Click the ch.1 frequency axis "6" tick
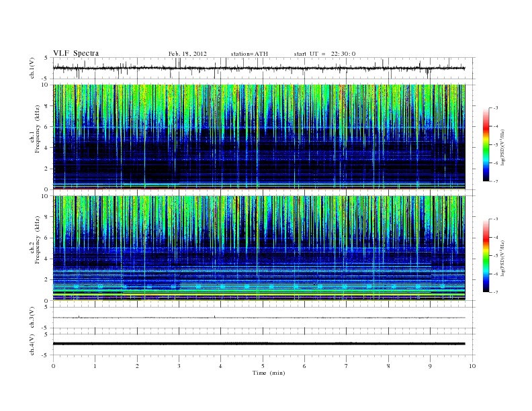This screenshot has height=411, width=532. (46, 127)
